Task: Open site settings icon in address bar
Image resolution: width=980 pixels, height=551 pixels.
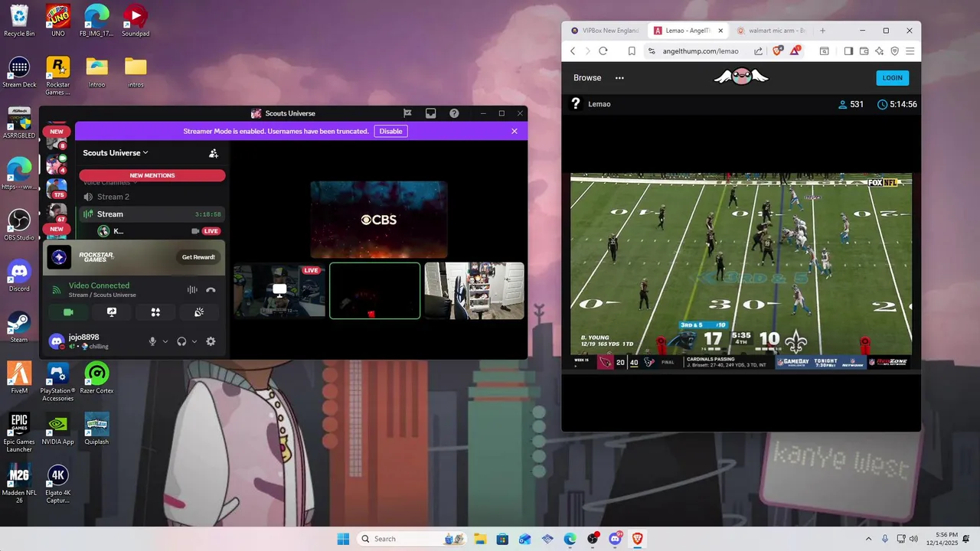Action: [652, 51]
